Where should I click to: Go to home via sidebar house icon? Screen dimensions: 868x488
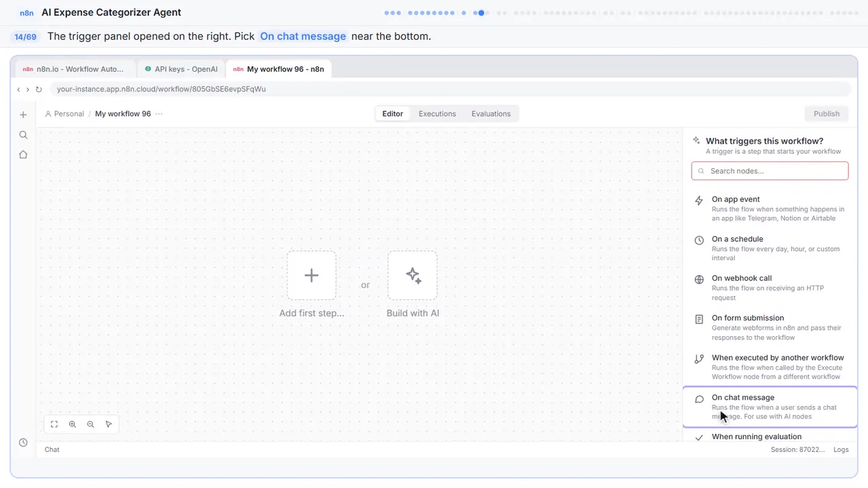click(x=23, y=155)
